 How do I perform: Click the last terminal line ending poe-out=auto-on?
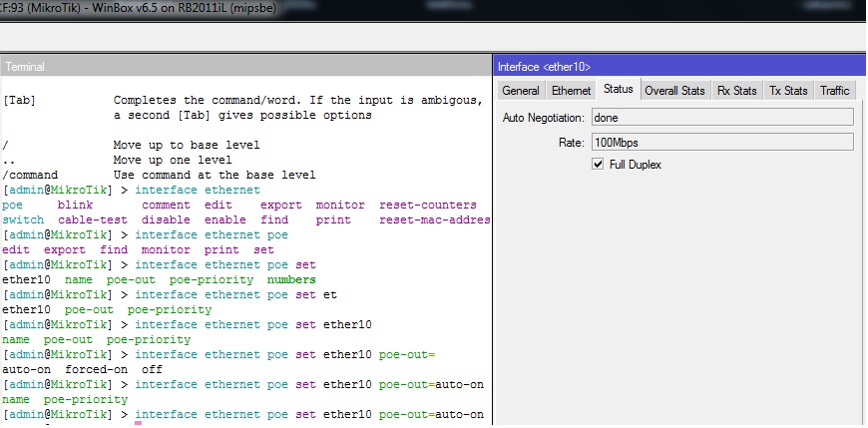tap(243, 414)
